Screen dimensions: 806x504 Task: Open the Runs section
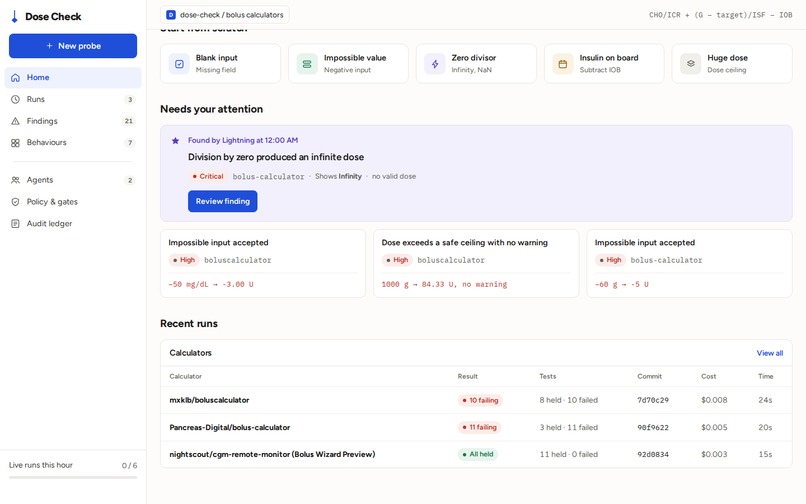[73, 99]
